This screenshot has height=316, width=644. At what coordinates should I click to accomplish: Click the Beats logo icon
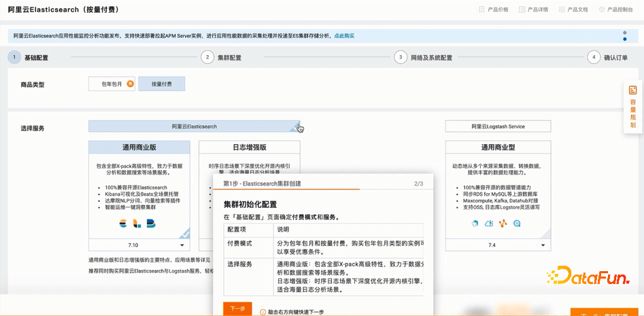click(151, 224)
